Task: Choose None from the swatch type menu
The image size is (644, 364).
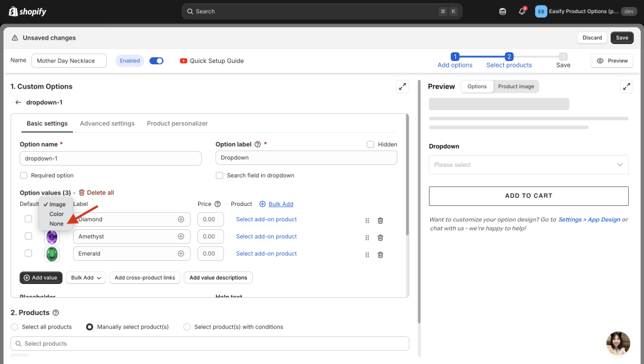Action: (57, 224)
